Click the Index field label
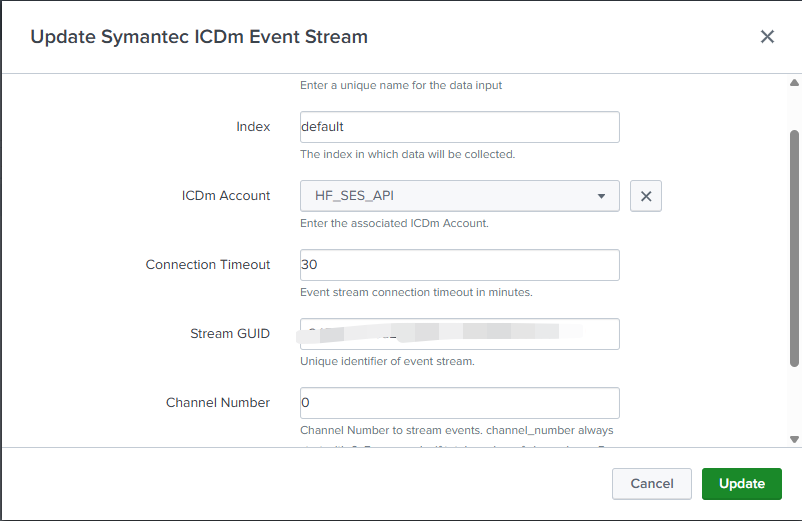Image resolution: width=802 pixels, height=521 pixels. click(253, 127)
